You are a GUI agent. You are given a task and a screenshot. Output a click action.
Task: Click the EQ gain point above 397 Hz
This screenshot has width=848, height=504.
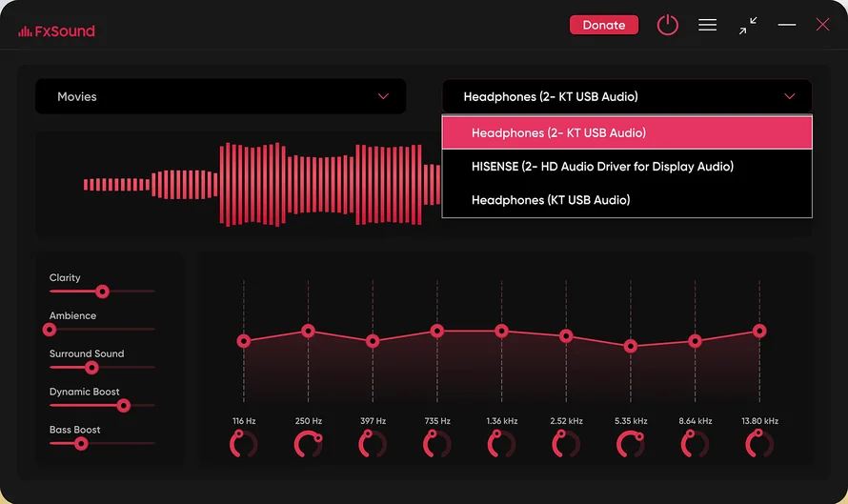pyautogui.click(x=373, y=341)
